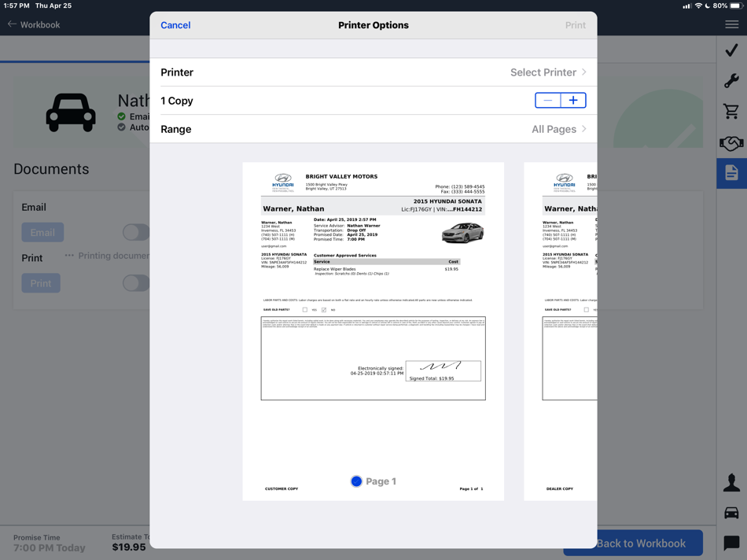Open the chat message sidebar icon

731,543
